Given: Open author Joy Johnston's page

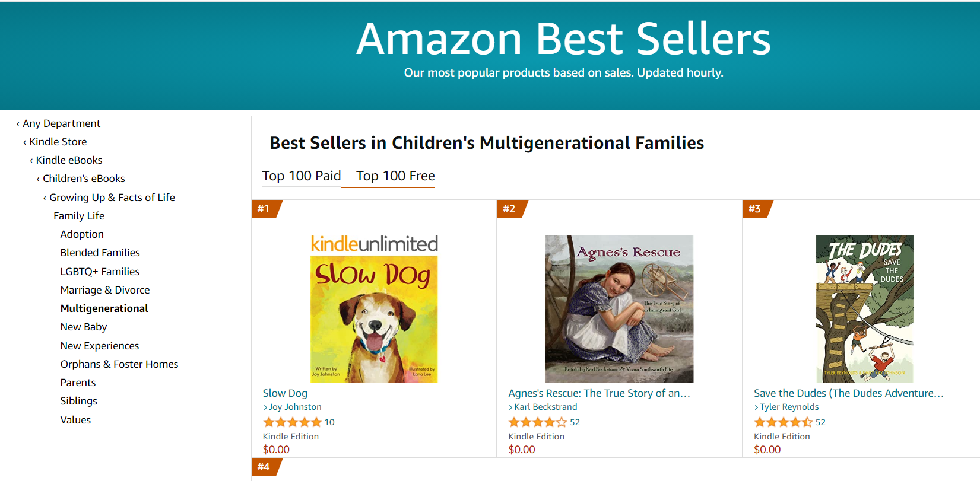Looking at the screenshot, I should (295, 407).
